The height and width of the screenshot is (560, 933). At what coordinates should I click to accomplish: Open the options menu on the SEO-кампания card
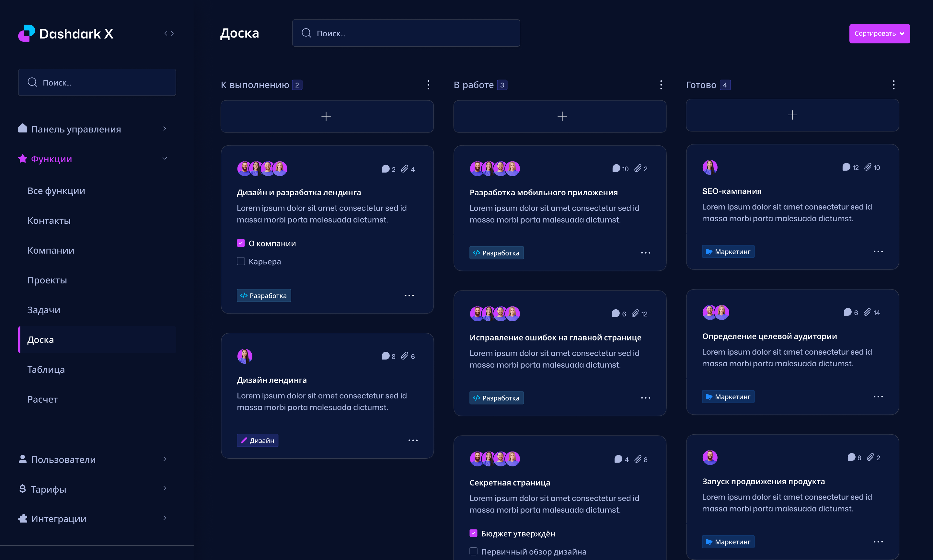[878, 252]
